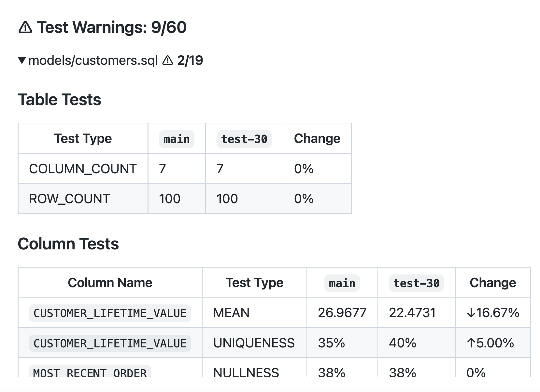Image resolution: width=540 pixels, height=392 pixels.
Task: Click the ROW_COUNT test type cell
Action: (69, 199)
